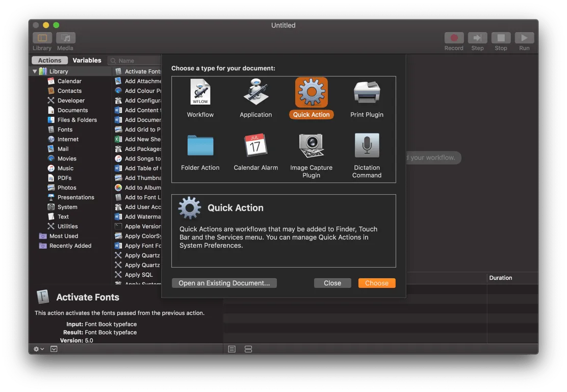Confirm with the Choose button
The width and height of the screenshot is (567, 392).
pyautogui.click(x=377, y=283)
